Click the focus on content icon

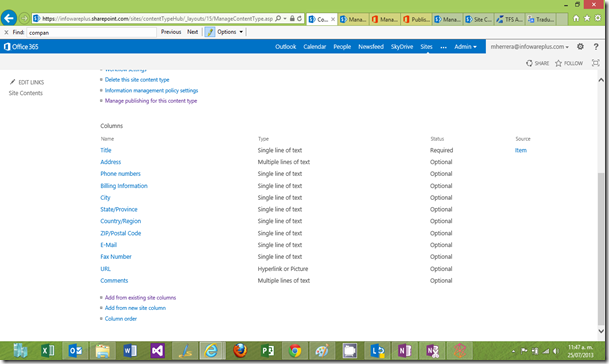pyautogui.click(x=595, y=63)
